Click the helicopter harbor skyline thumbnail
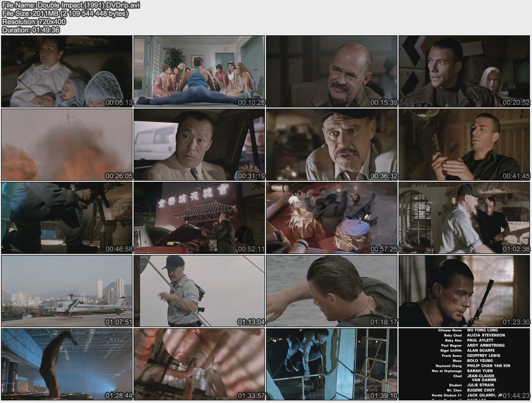The height and width of the screenshot is (403, 532). click(67, 291)
